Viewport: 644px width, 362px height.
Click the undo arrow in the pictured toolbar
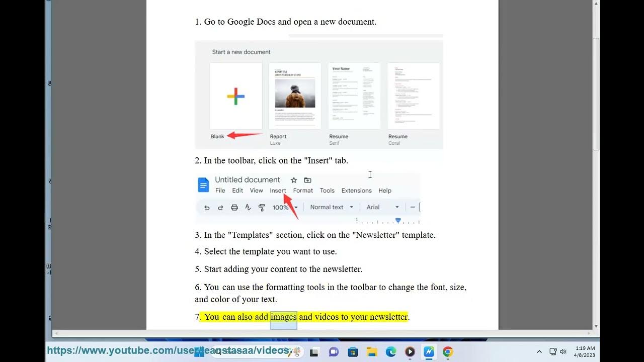tap(207, 207)
